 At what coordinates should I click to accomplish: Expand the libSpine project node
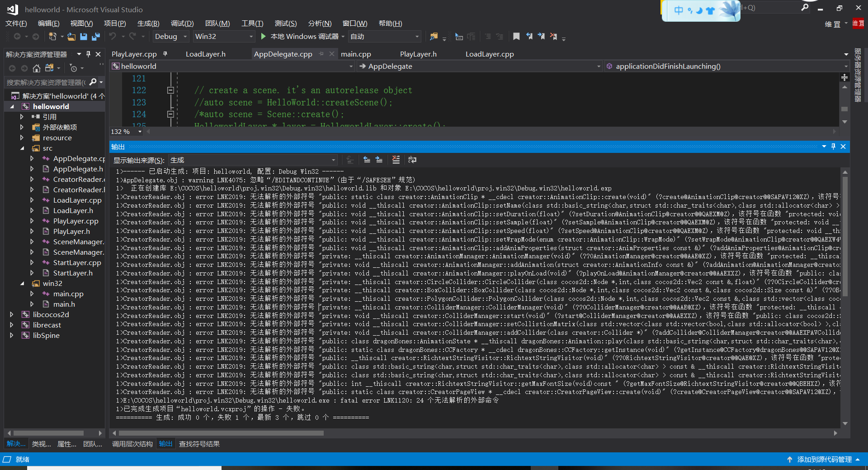point(12,335)
